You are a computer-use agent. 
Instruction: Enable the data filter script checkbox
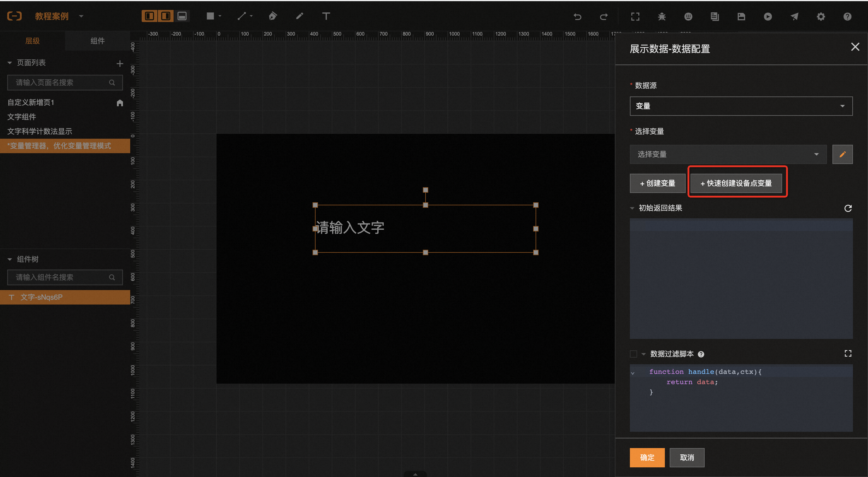click(x=633, y=354)
